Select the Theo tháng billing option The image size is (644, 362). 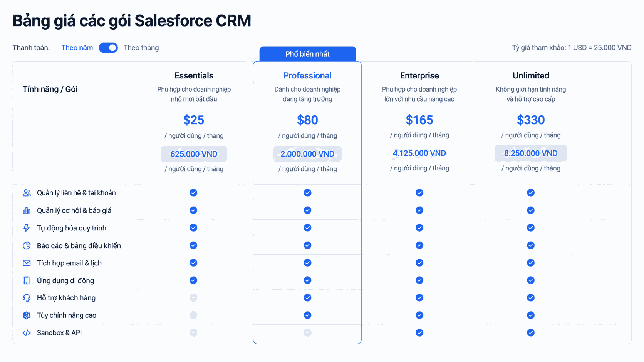[x=141, y=48]
